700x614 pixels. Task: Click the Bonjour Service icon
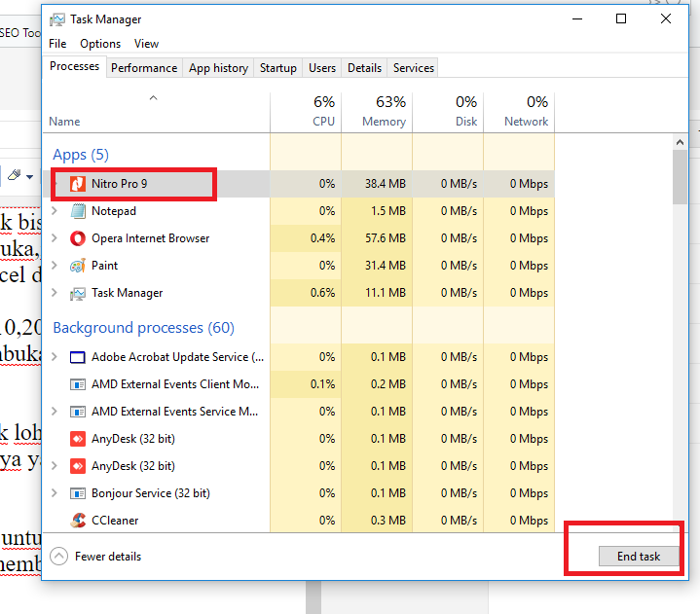(x=78, y=493)
